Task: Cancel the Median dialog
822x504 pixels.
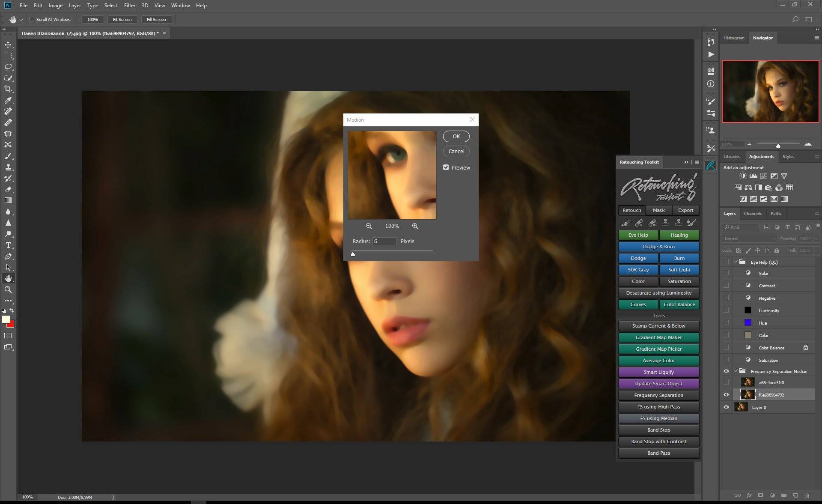Action: tap(456, 151)
